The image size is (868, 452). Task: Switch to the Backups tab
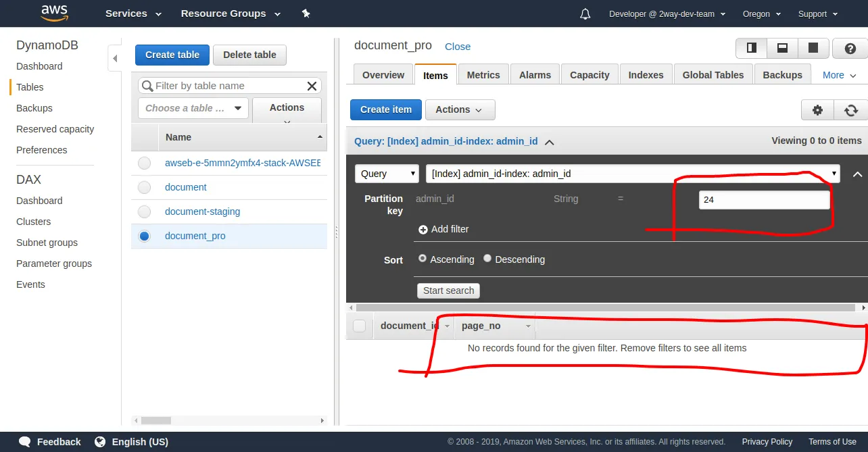(x=782, y=75)
